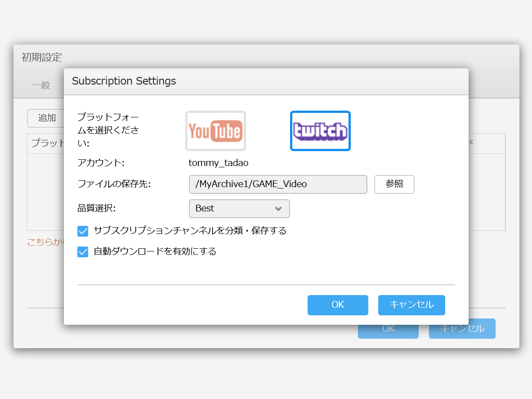
Task: Click the tommy_tadao account name
Action: [219, 163]
